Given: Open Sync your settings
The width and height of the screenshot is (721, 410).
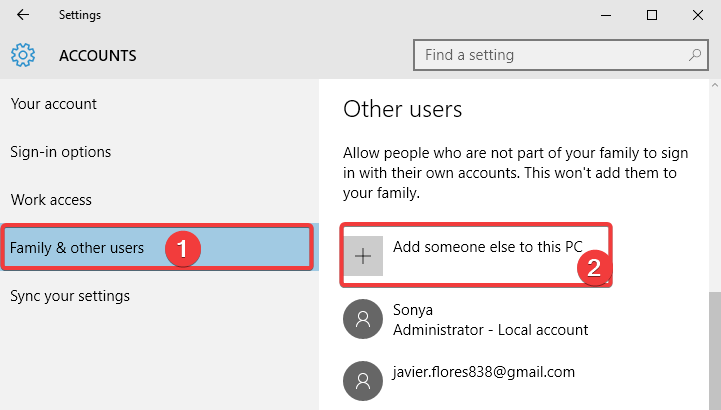Looking at the screenshot, I should (x=70, y=296).
